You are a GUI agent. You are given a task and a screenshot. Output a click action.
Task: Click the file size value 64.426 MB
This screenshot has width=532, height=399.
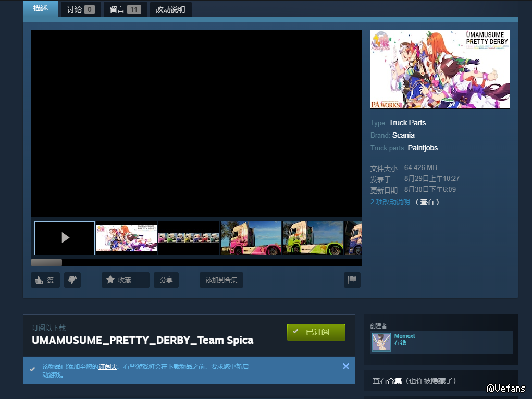[x=420, y=168]
